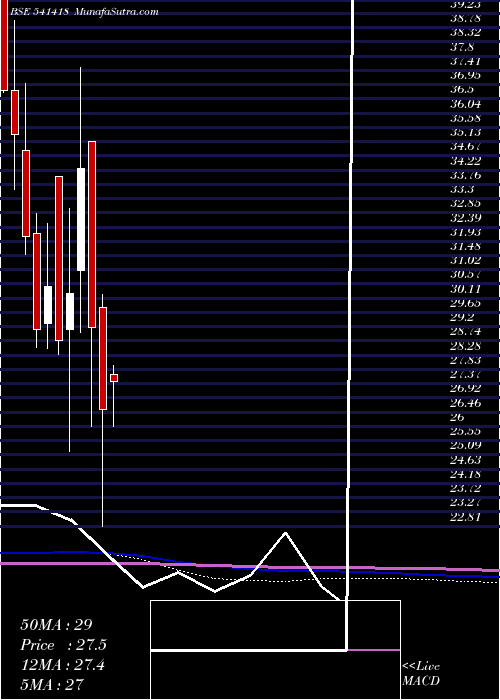Image resolution: width=500 pixels, height=700 pixels.
Task: Click the 29.2 price axis label
Action: [462, 317]
